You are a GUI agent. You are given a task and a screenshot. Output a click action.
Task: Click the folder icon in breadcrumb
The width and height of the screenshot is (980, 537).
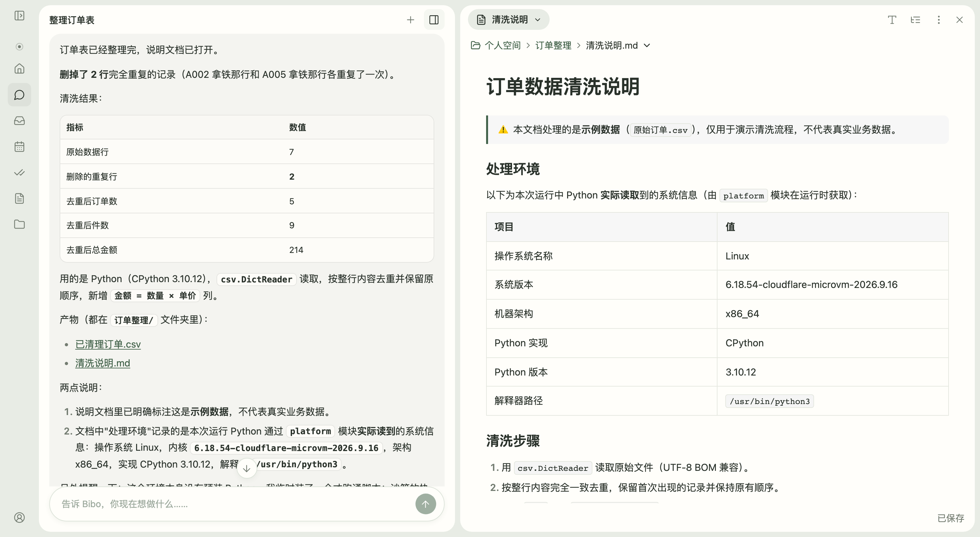(x=475, y=45)
